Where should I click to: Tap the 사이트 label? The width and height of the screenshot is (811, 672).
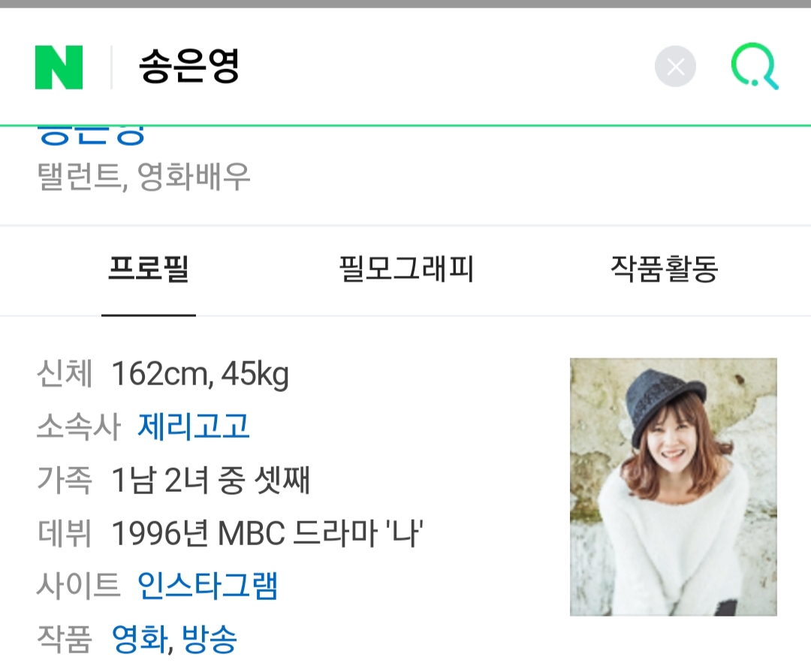tap(79, 586)
